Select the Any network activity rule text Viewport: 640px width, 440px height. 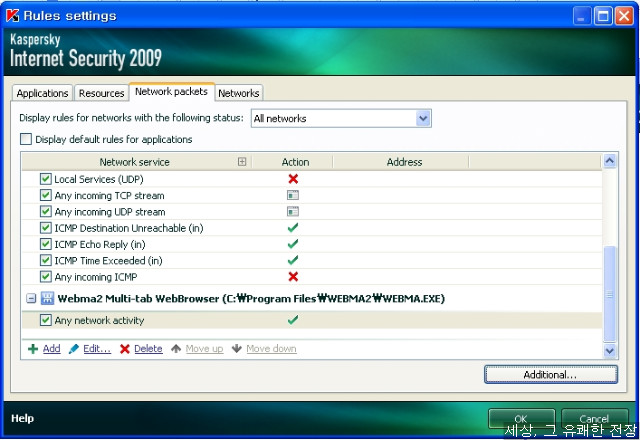(x=99, y=320)
